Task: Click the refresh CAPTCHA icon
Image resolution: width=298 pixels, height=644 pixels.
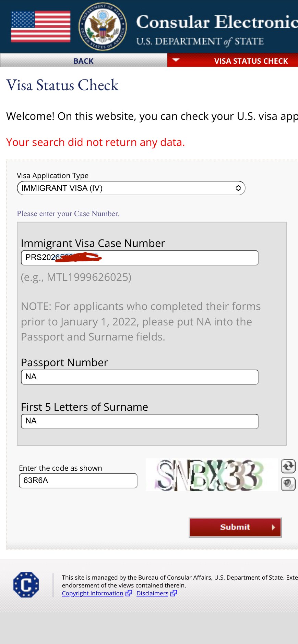Action: click(x=288, y=466)
